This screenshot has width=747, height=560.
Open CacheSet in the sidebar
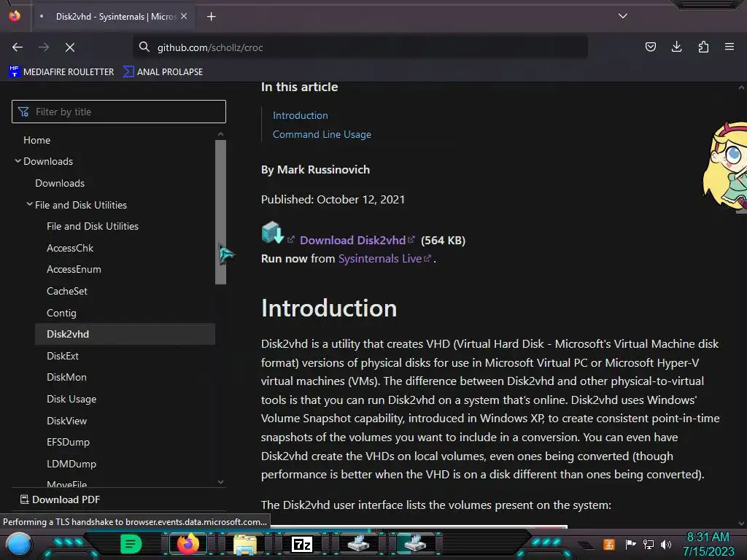pyautogui.click(x=67, y=292)
